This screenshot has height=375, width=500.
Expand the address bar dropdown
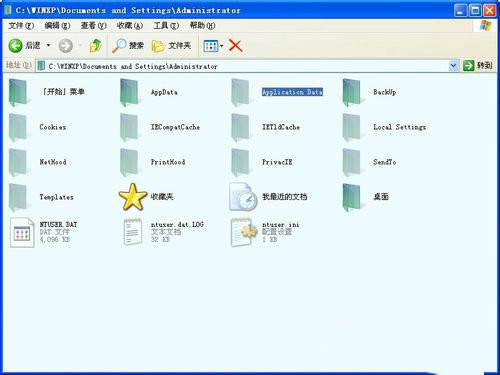[x=453, y=66]
